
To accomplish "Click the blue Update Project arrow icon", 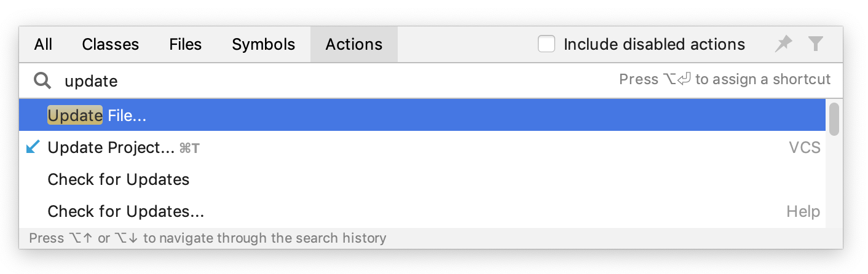I will [x=33, y=147].
